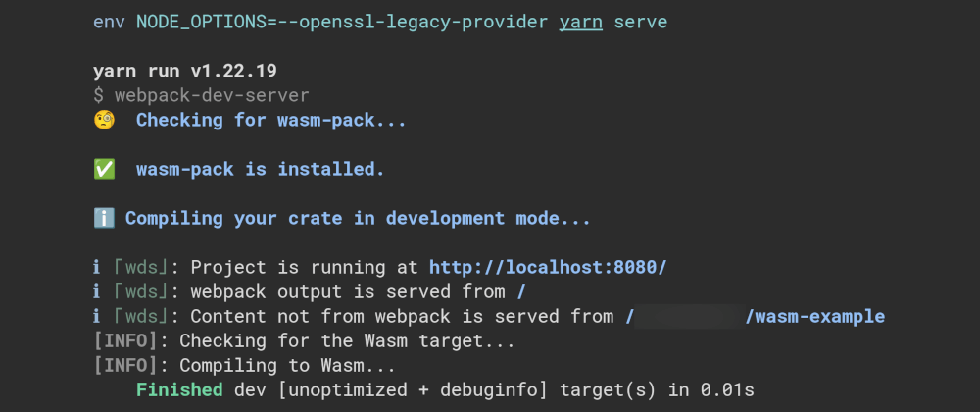Viewport: 980px width, 412px height.
Task: Open the http://localhost:8080/ link
Action: tap(548, 268)
